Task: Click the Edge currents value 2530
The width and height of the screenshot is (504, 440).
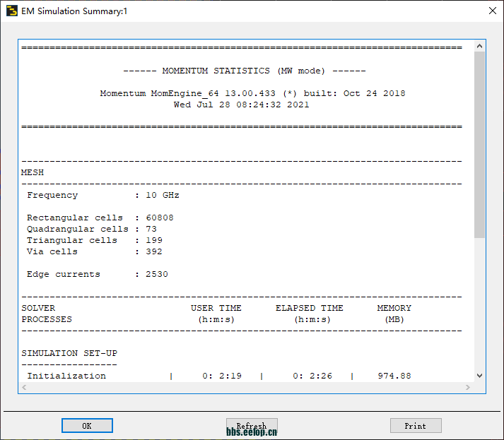Action: tap(156, 274)
